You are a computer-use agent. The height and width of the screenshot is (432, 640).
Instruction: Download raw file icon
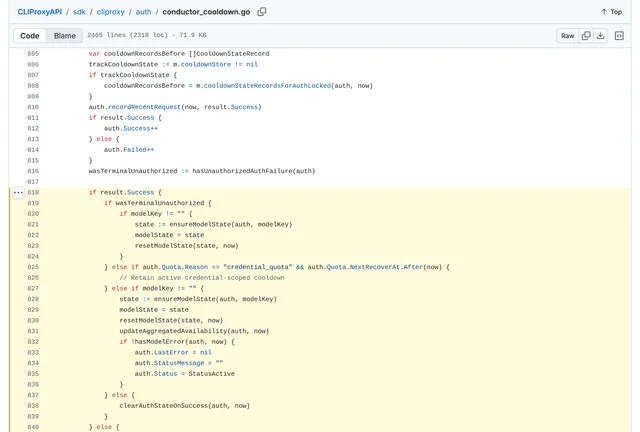click(600, 36)
